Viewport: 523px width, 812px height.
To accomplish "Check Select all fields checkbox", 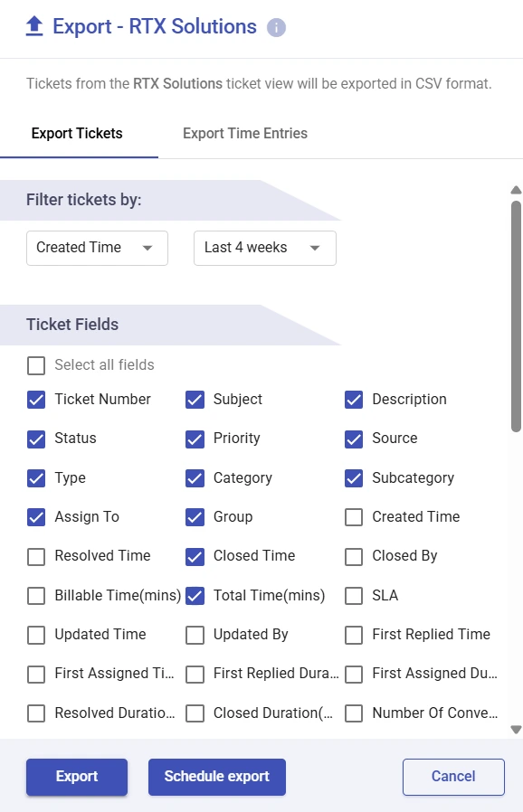I will (x=36, y=365).
